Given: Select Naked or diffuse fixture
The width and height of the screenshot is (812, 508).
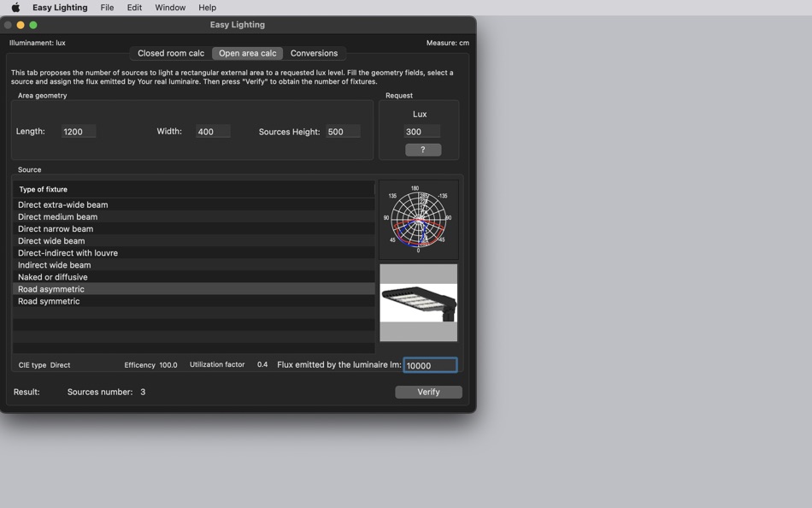Looking at the screenshot, I should click(x=194, y=277).
